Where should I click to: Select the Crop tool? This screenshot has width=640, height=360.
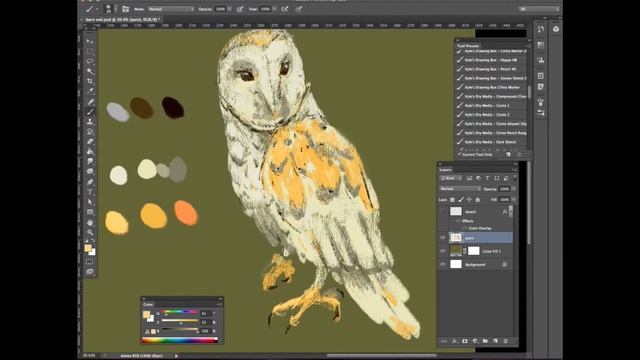(90, 81)
